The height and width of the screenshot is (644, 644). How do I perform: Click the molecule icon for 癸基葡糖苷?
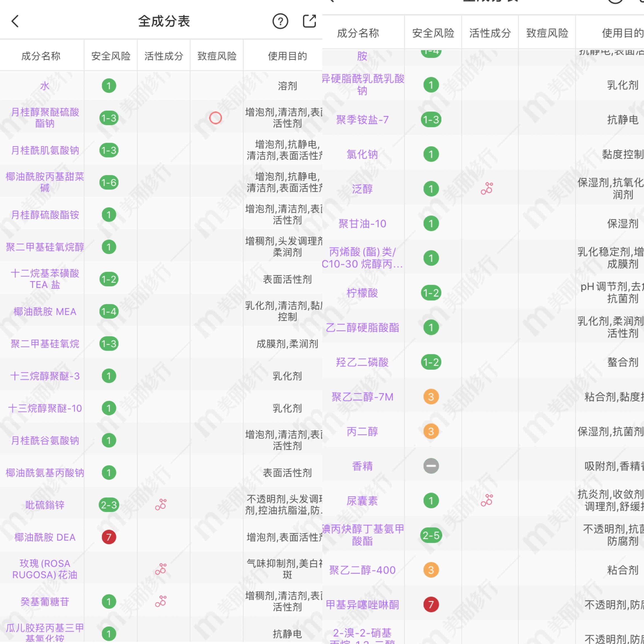point(161,602)
